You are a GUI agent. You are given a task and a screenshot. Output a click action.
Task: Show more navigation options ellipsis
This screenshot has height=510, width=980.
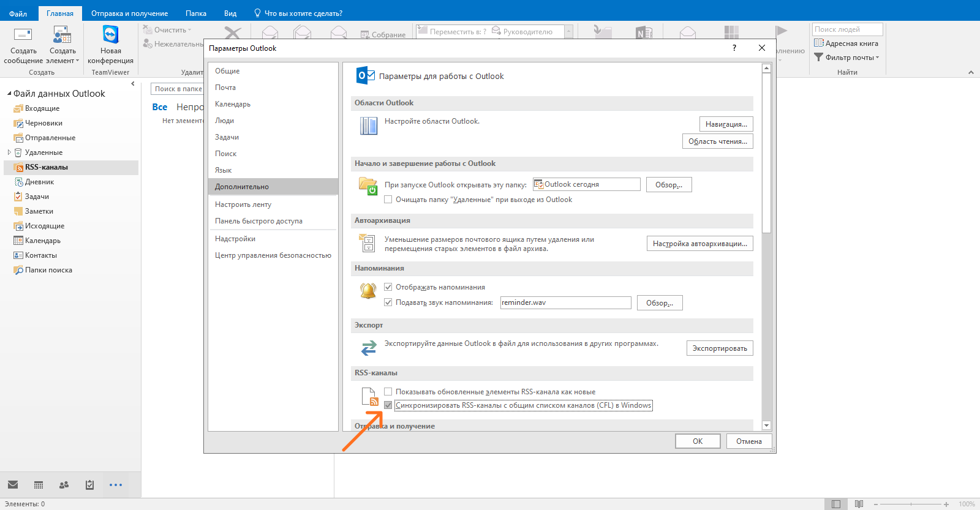[x=116, y=485]
